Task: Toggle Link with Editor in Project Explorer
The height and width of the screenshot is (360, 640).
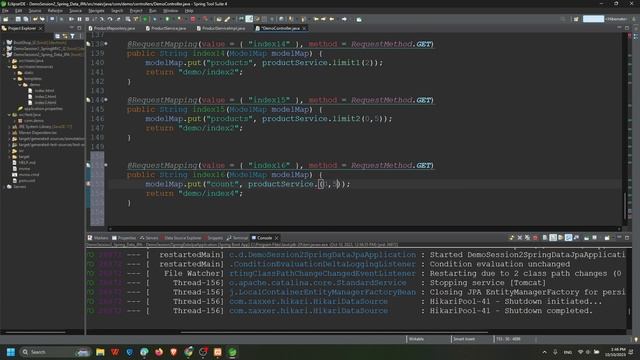Action: tap(65, 36)
